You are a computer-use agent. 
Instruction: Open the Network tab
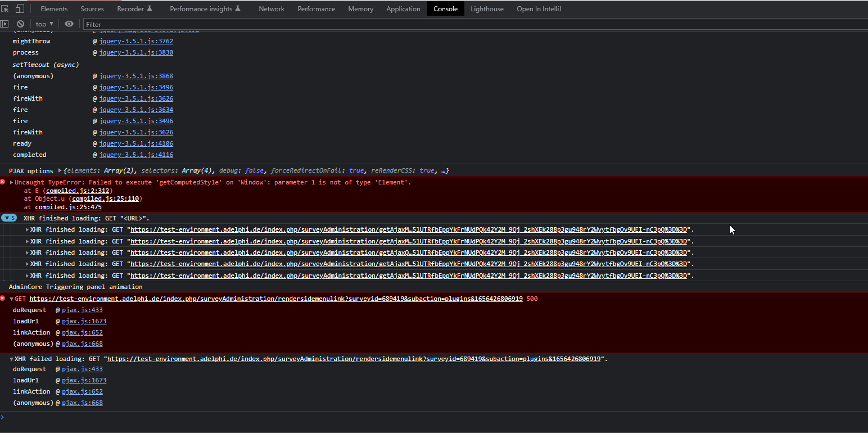(272, 9)
